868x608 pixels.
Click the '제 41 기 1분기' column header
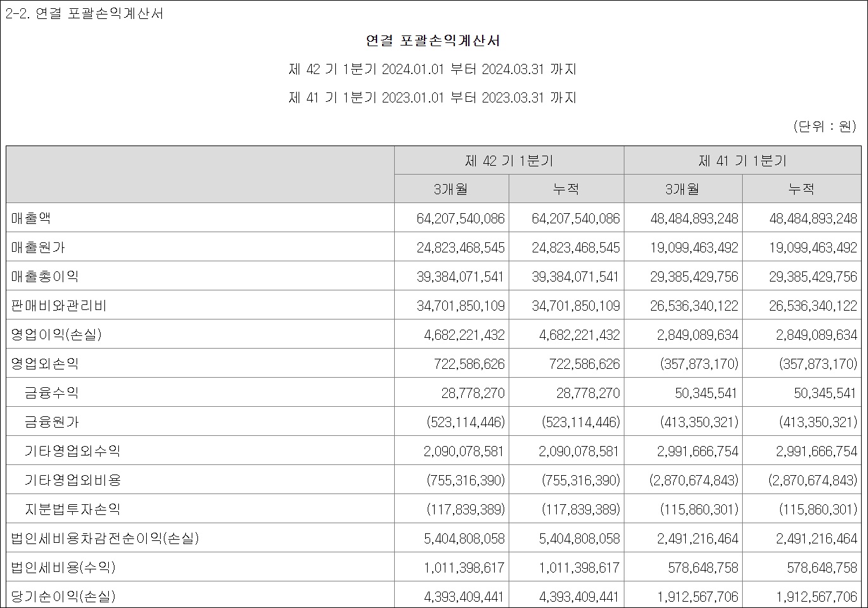coord(743,161)
